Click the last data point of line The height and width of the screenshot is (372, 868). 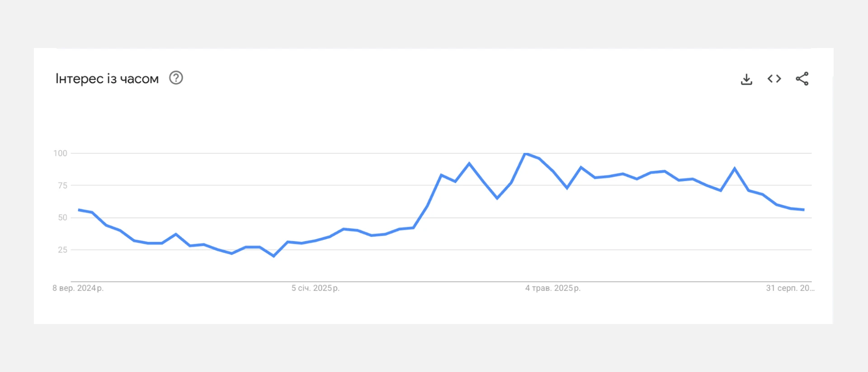[x=803, y=210]
